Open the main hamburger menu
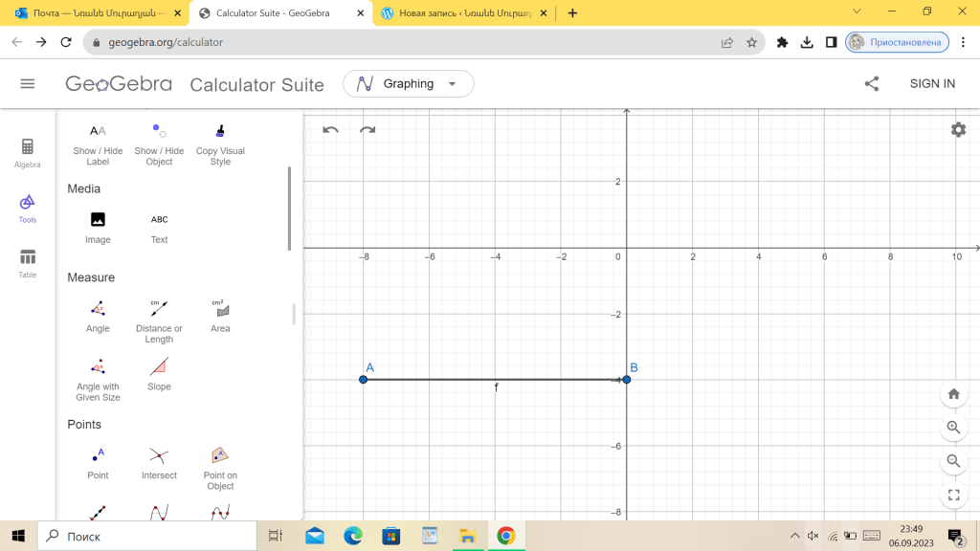Screen dimensions: 980x551 [x=28, y=84]
